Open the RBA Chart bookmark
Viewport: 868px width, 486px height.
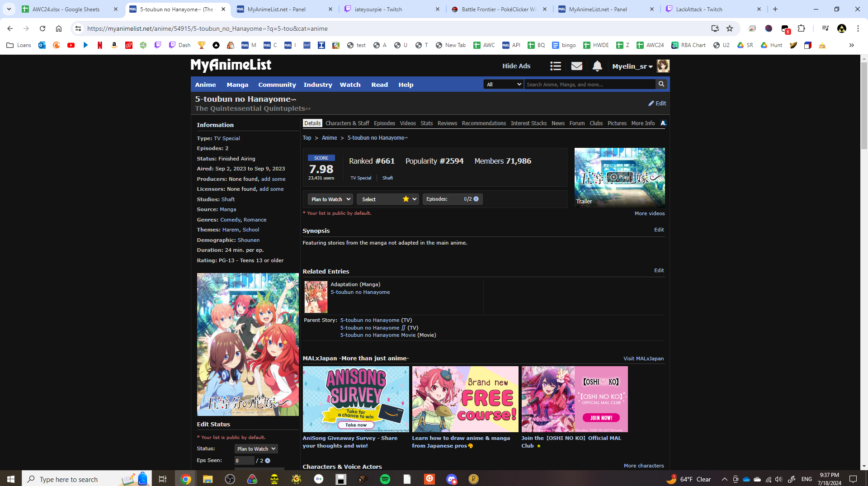[689, 45]
